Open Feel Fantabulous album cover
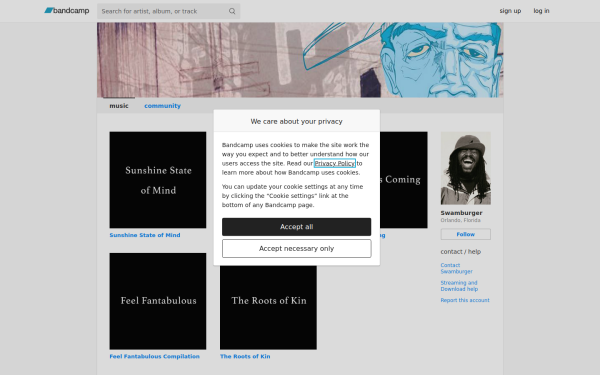 point(158,301)
